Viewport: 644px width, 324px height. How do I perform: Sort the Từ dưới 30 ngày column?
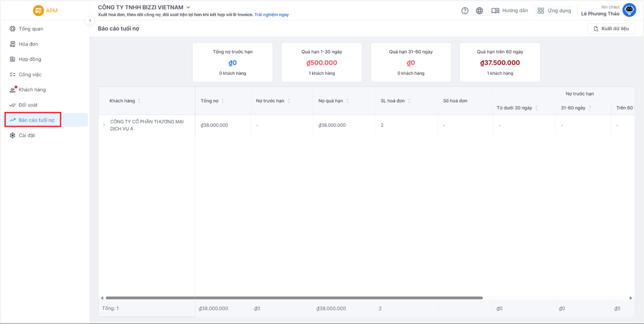(536, 108)
